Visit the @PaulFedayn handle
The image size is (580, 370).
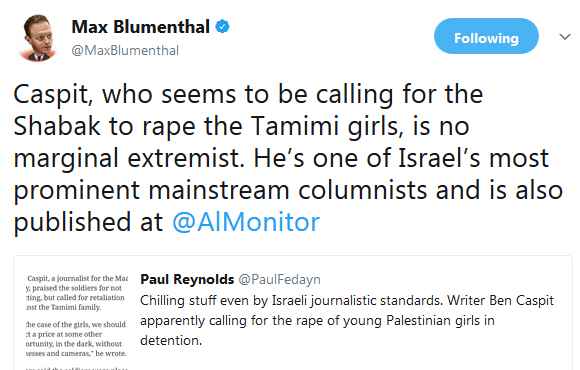click(x=279, y=279)
